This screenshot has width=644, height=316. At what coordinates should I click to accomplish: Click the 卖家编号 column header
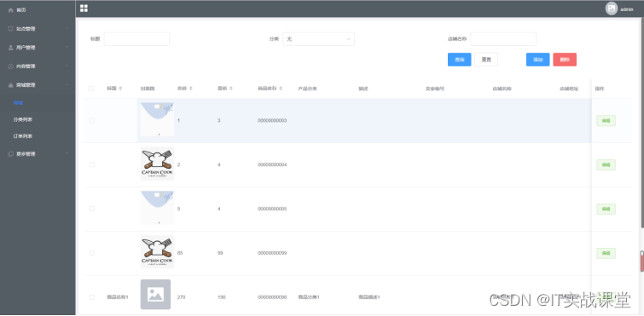click(435, 89)
